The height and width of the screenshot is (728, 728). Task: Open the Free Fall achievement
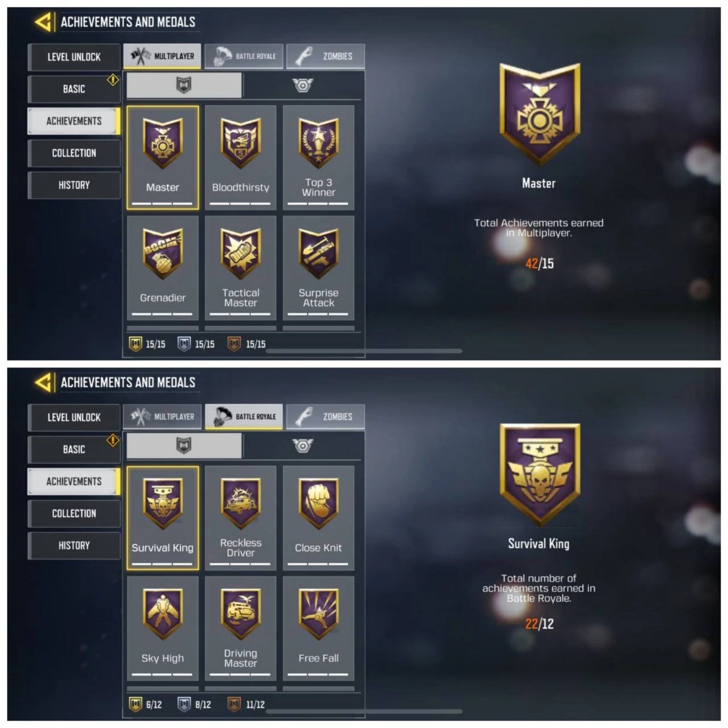click(x=318, y=628)
